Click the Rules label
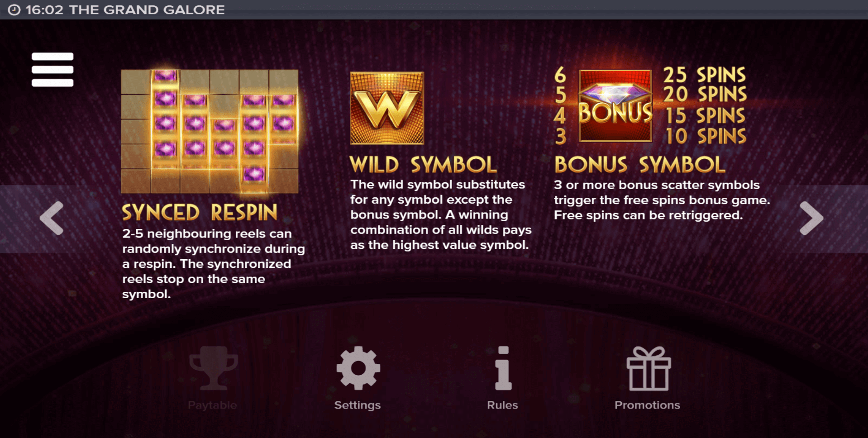Screen dimensions: 868x438 tap(502, 405)
